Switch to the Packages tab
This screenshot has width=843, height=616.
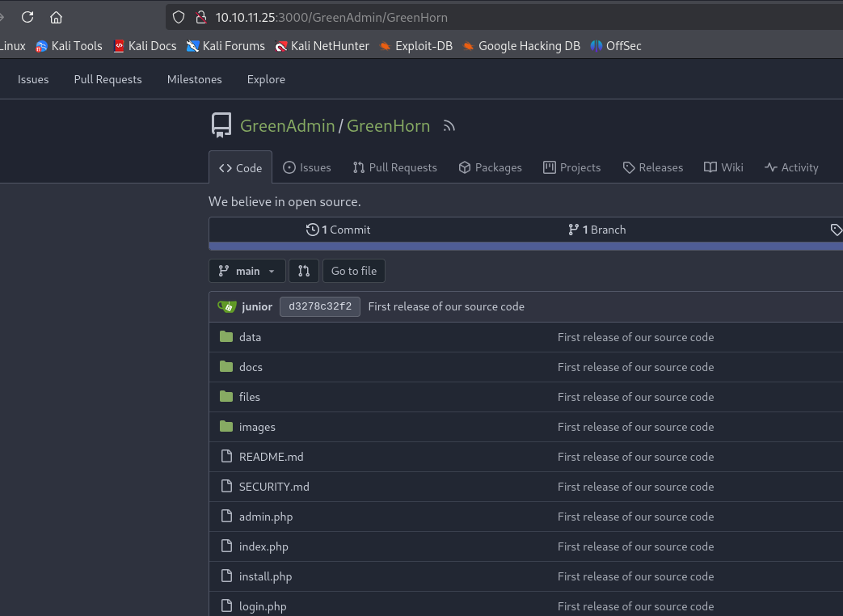pyautogui.click(x=490, y=167)
